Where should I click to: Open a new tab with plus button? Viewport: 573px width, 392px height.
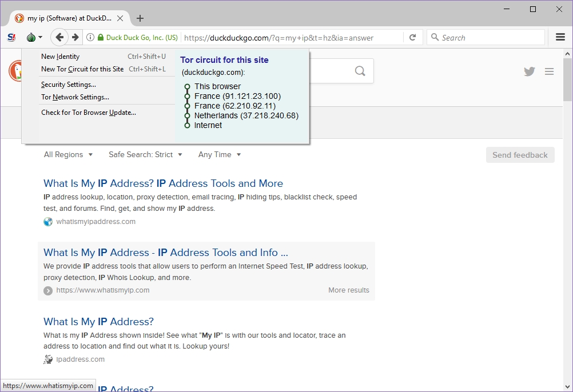point(140,18)
